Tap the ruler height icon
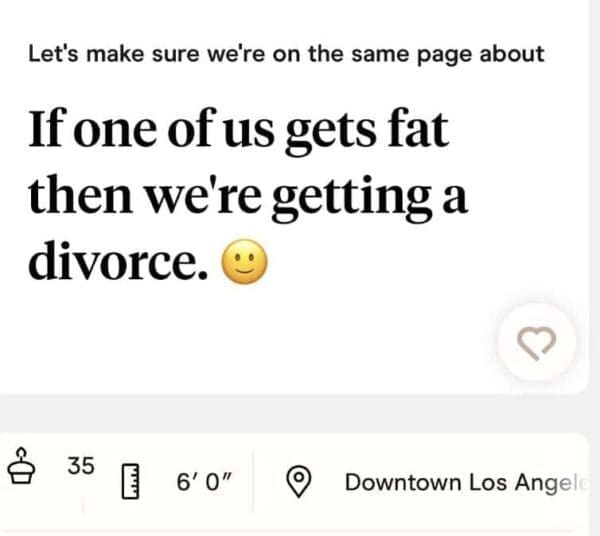Screen dimensions: 600x536 129,481
